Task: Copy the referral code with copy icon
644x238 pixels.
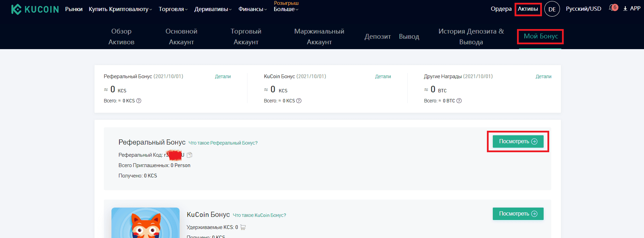Action: (189, 155)
